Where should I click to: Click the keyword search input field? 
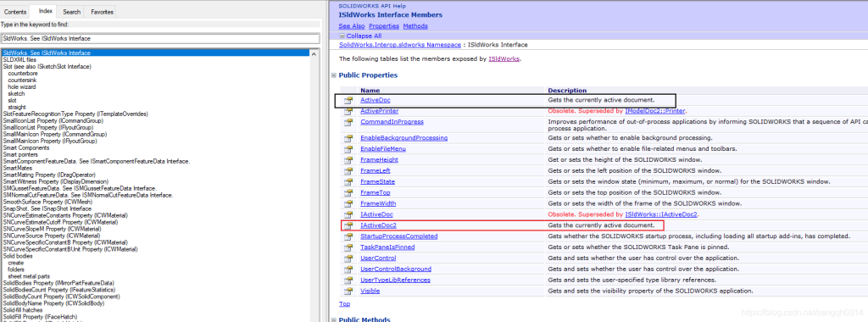pyautogui.click(x=160, y=39)
